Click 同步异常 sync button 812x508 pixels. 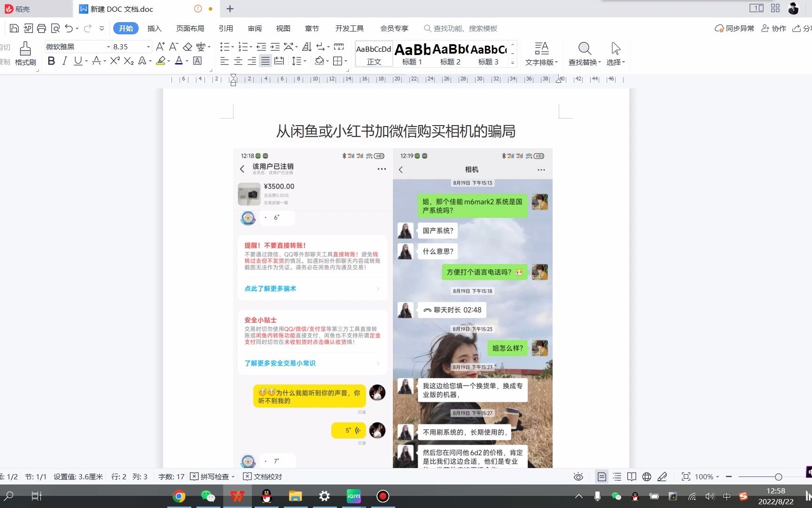coord(734,28)
